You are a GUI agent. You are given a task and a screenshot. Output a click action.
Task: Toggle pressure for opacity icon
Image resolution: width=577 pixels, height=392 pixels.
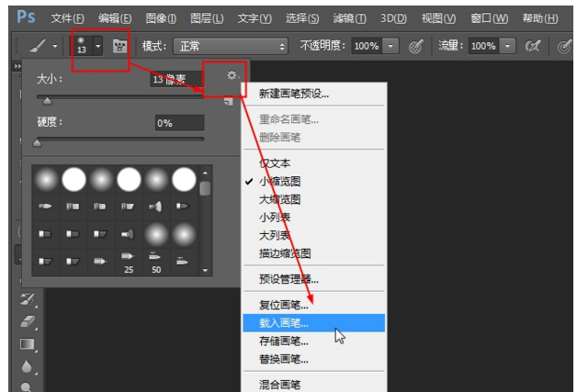pyautogui.click(x=416, y=46)
